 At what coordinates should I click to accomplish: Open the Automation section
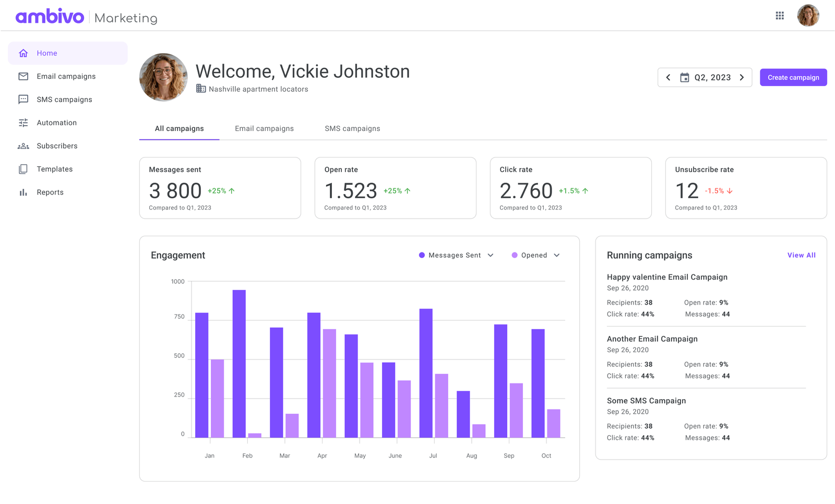coord(23,123)
